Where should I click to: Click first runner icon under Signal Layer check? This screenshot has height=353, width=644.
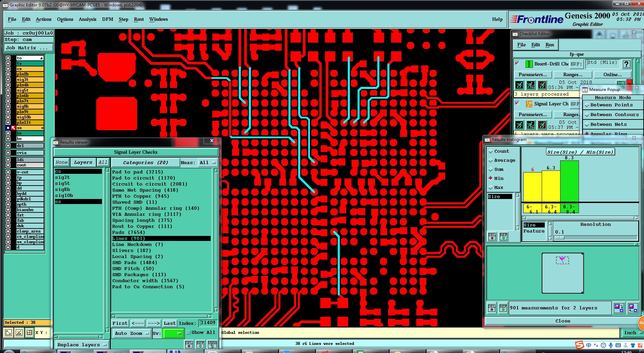519,125
